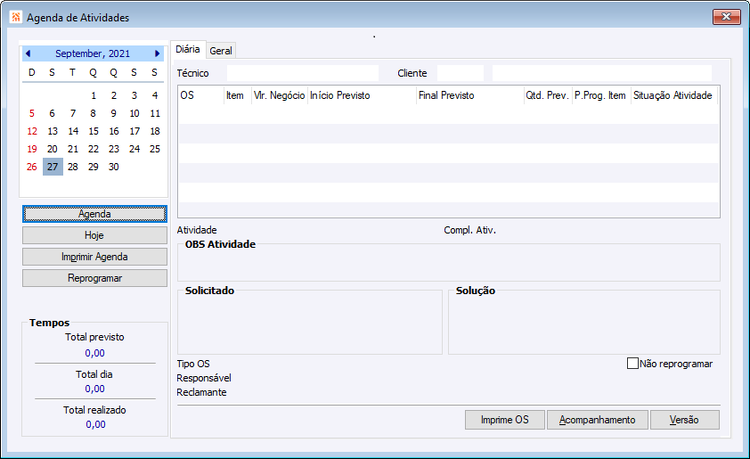Click the Cliente code field

pyautogui.click(x=460, y=73)
